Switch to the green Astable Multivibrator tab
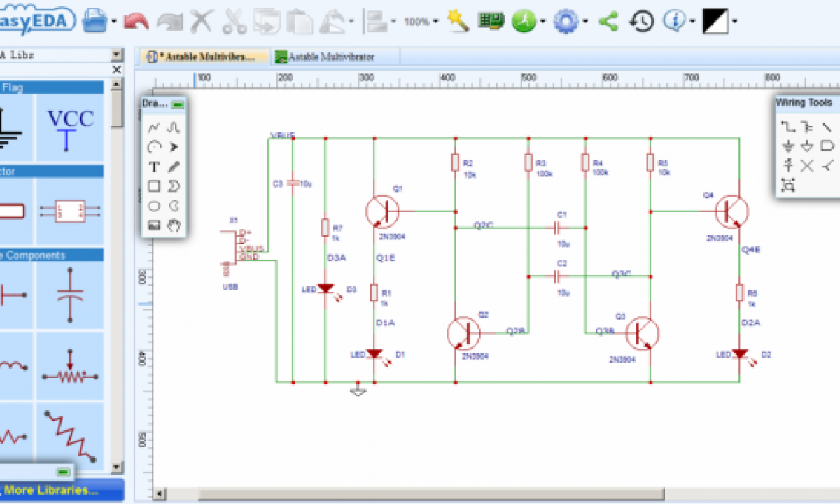 point(335,57)
